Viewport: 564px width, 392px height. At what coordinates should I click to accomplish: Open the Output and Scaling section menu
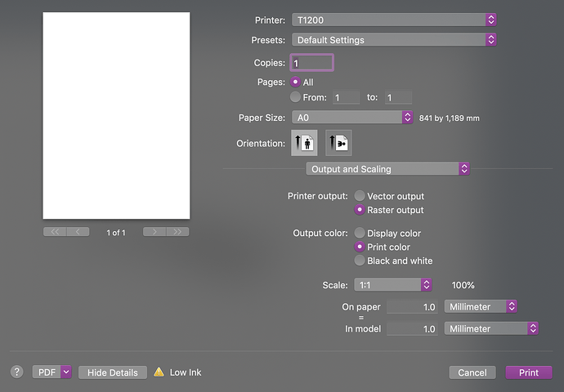pos(387,169)
